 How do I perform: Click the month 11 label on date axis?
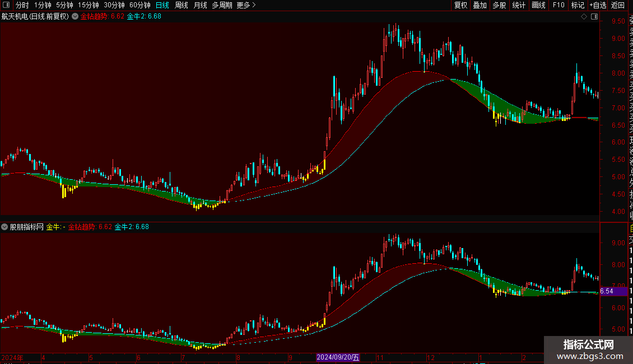(x=380, y=357)
